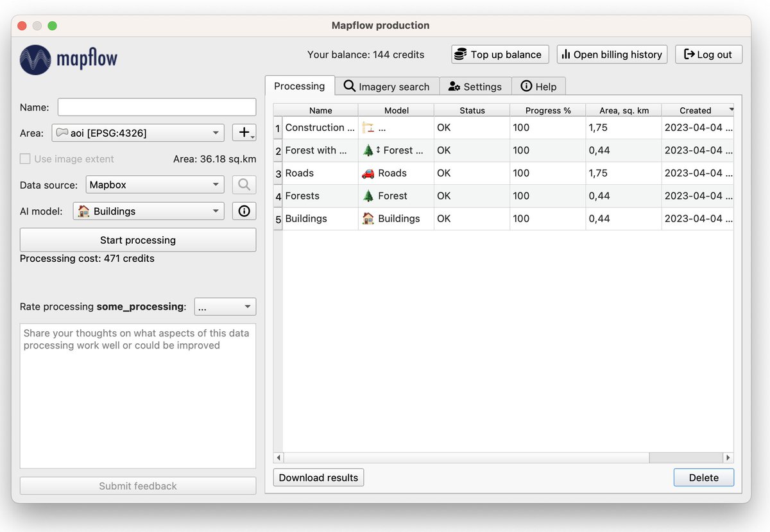Image resolution: width=770 pixels, height=532 pixels.
Task: Sort by Area, sq. km header
Action: pyautogui.click(x=624, y=110)
